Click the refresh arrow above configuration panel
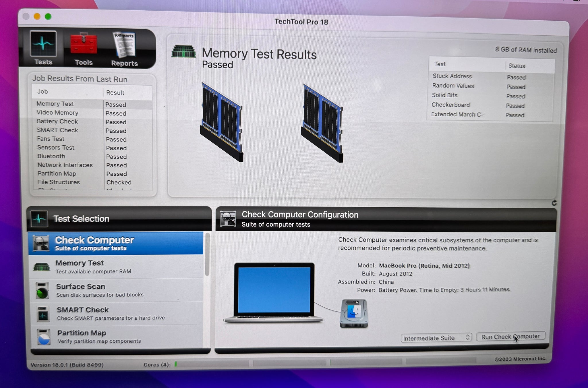 click(554, 203)
